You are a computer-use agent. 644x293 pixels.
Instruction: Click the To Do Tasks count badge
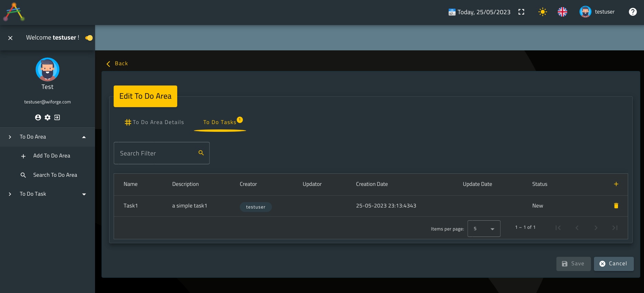240,120
